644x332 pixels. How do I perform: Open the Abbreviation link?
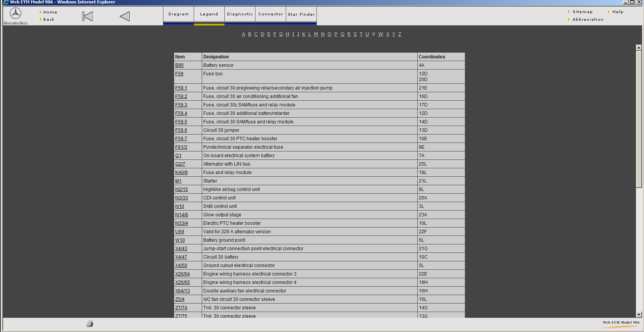coord(588,20)
